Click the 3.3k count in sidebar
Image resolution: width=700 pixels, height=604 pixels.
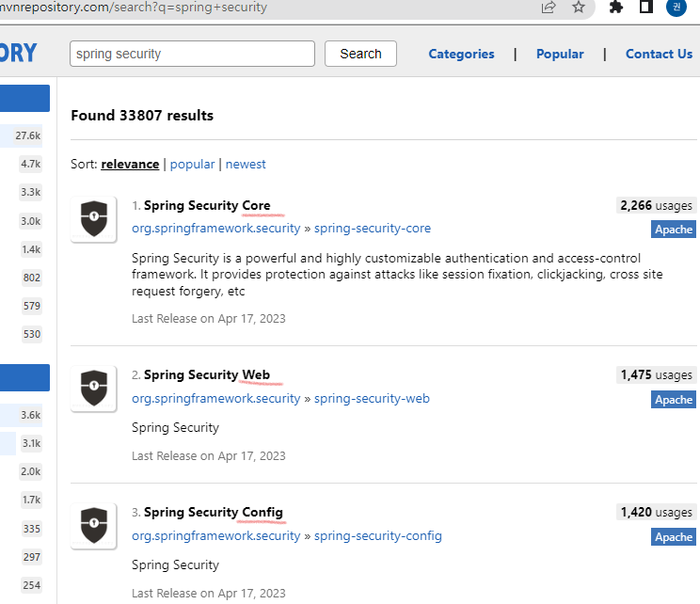click(x=30, y=193)
